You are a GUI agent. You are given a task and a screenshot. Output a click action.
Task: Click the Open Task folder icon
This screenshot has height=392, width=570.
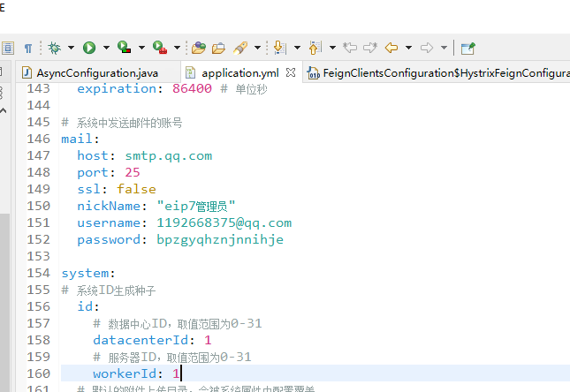click(218, 48)
